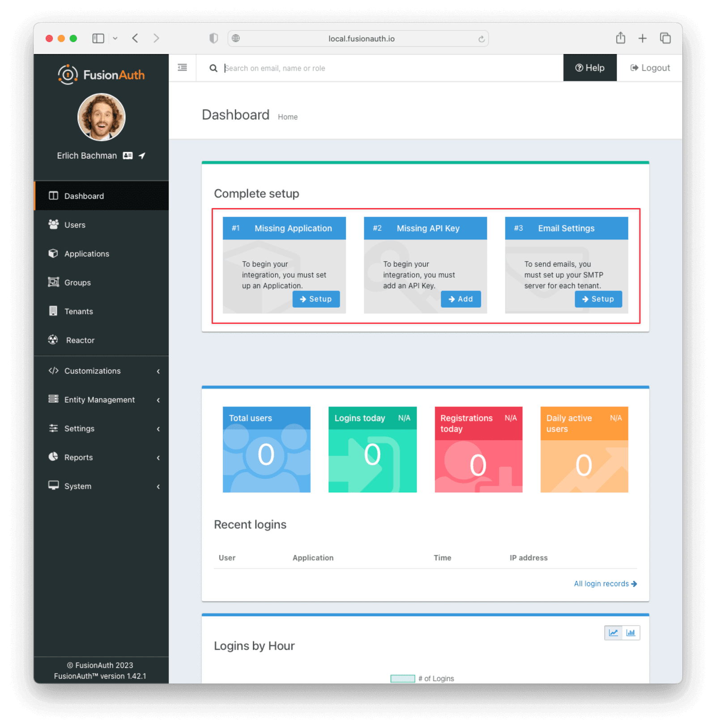The width and height of the screenshot is (716, 728).
Task: Click Setup under Missing Application
Action: tap(316, 299)
